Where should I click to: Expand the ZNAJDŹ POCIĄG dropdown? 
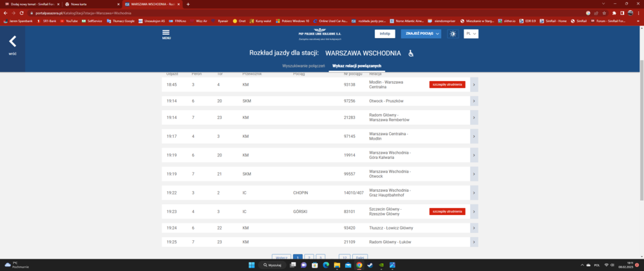click(421, 33)
